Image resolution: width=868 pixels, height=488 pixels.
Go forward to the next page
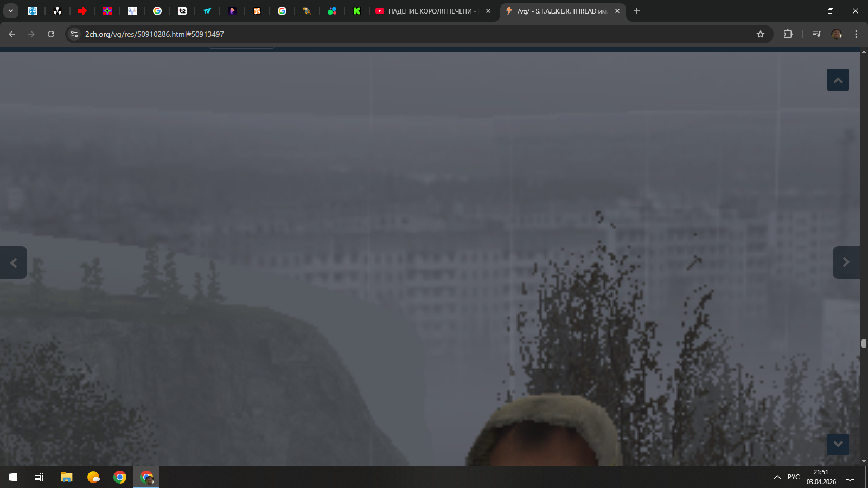(x=31, y=34)
